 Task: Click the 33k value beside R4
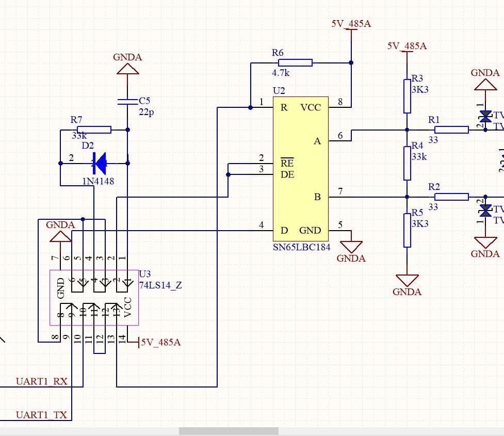(419, 156)
